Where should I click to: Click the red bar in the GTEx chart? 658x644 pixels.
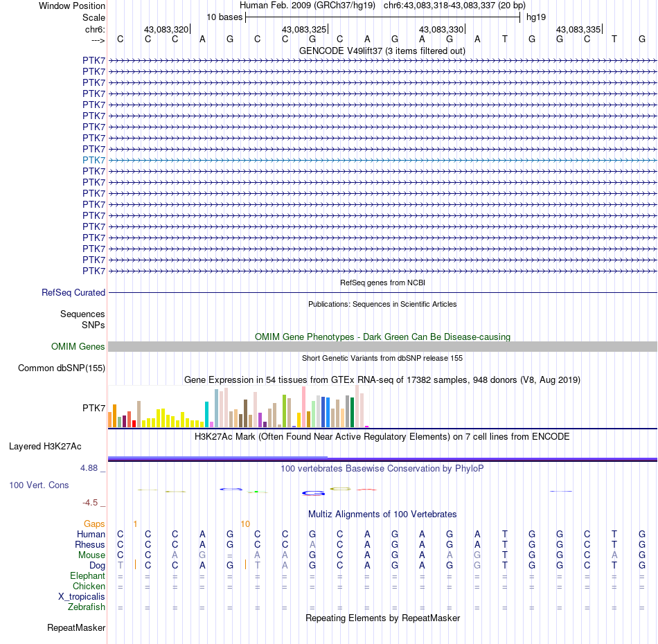[134, 424]
